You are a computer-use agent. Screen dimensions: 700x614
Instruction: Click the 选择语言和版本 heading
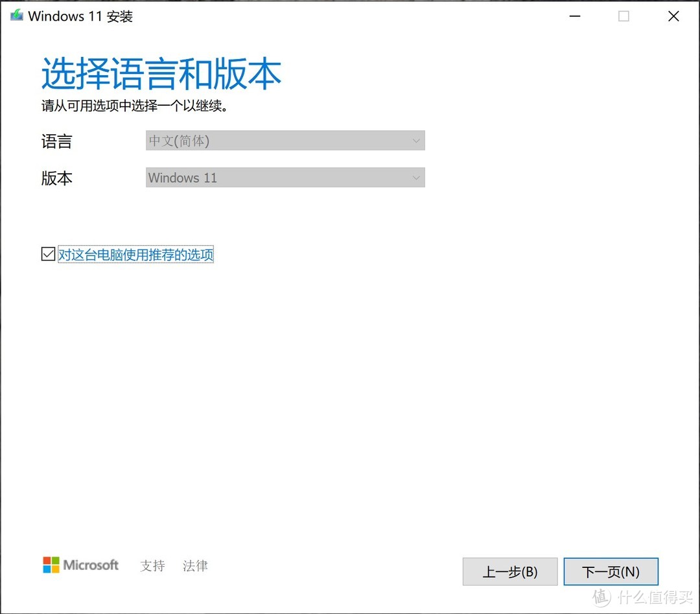coord(161,73)
